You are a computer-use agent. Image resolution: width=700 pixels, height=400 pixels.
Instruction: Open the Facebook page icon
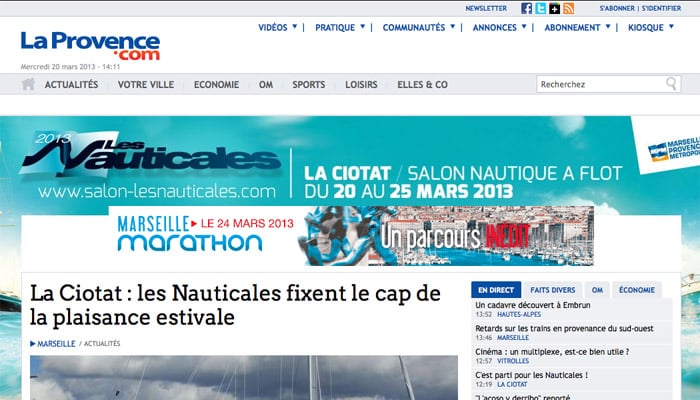[526, 8]
